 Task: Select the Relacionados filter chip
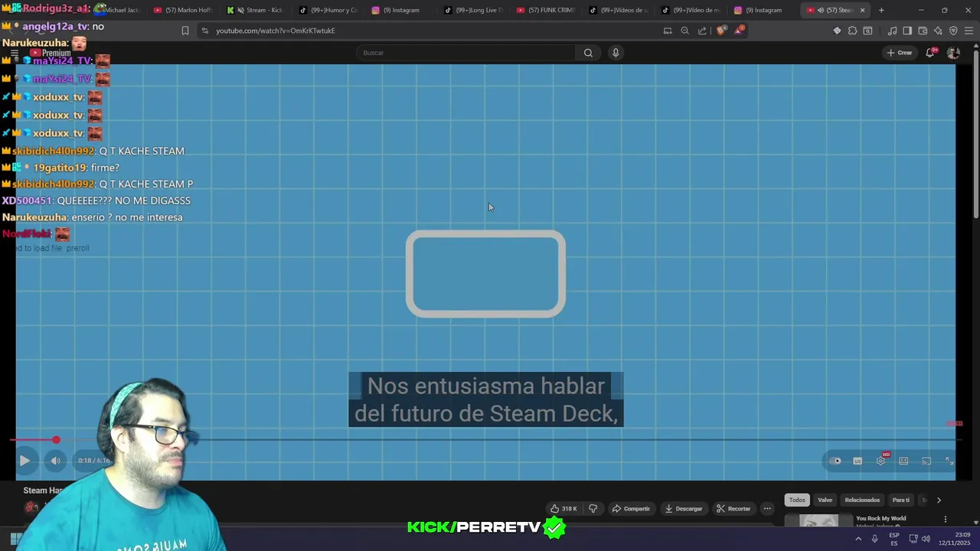click(x=862, y=500)
